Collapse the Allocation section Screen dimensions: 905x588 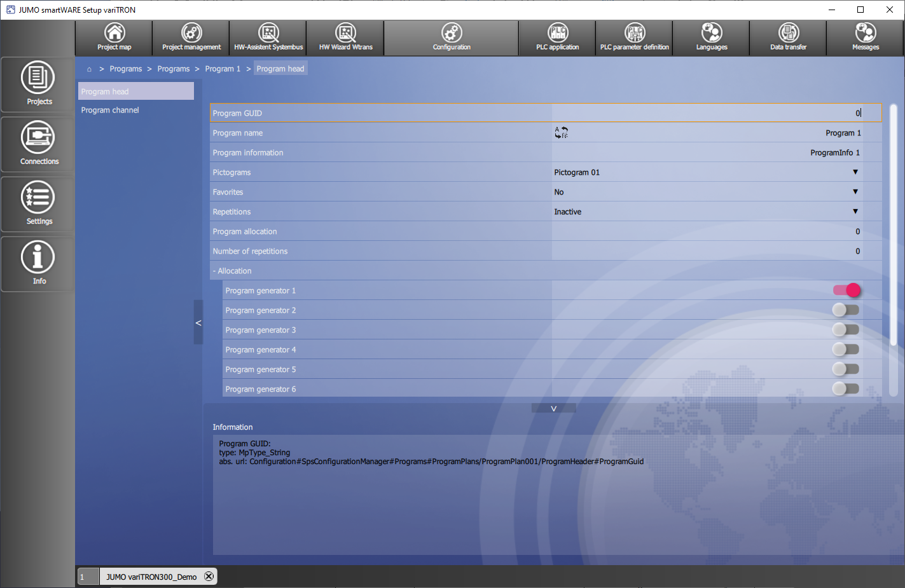pyautogui.click(x=232, y=271)
